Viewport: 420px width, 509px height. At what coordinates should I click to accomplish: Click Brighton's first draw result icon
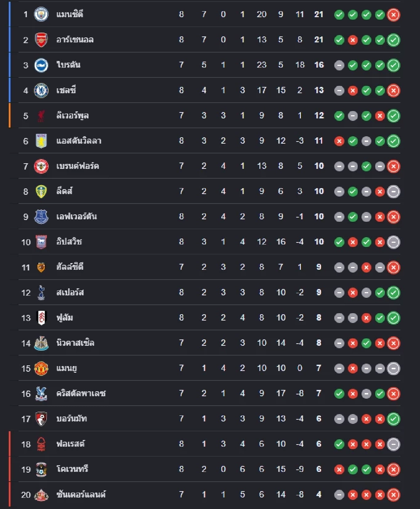tap(339, 65)
